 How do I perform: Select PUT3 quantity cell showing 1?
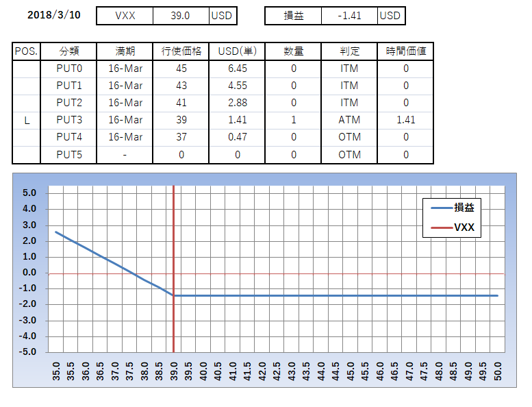pyautogui.click(x=294, y=120)
